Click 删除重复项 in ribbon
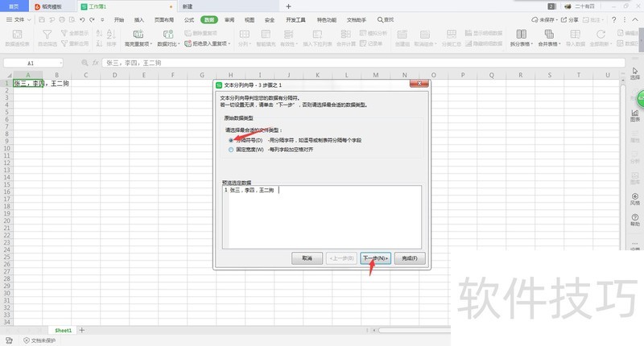Screen dimensions: 644x346 (x=200, y=33)
